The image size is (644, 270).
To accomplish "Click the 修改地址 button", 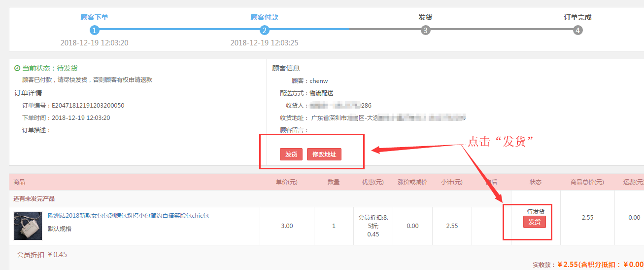I will (x=324, y=154).
